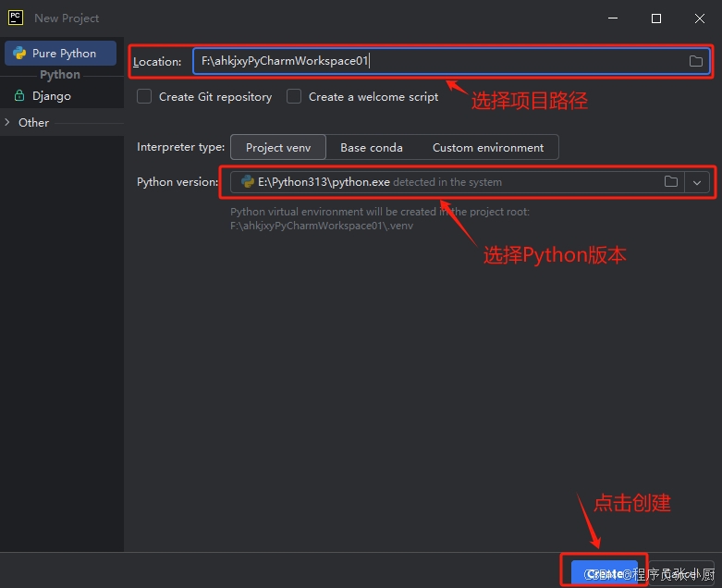Browse folder icon for Python interpreter

(x=671, y=181)
